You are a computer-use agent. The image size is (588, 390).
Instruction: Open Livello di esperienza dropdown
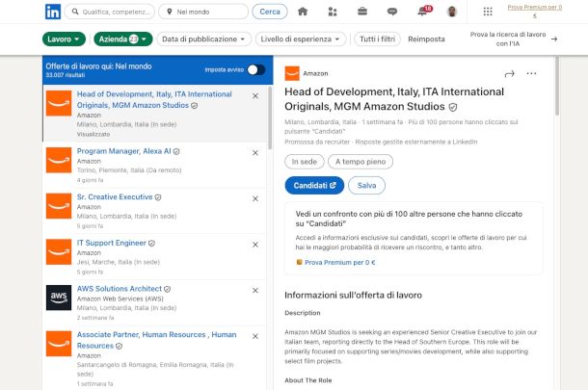pos(301,39)
